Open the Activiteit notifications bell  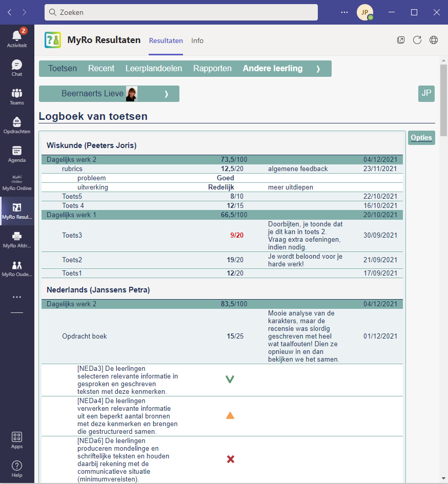coord(17,38)
